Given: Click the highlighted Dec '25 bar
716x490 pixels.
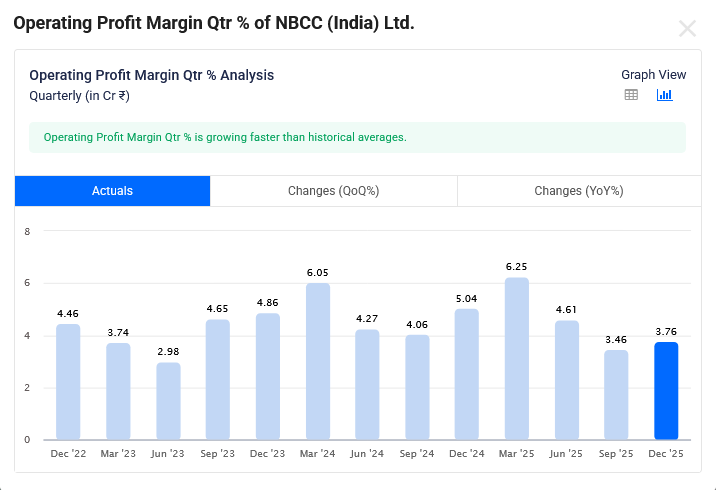Looking at the screenshot, I should tap(666, 391).
